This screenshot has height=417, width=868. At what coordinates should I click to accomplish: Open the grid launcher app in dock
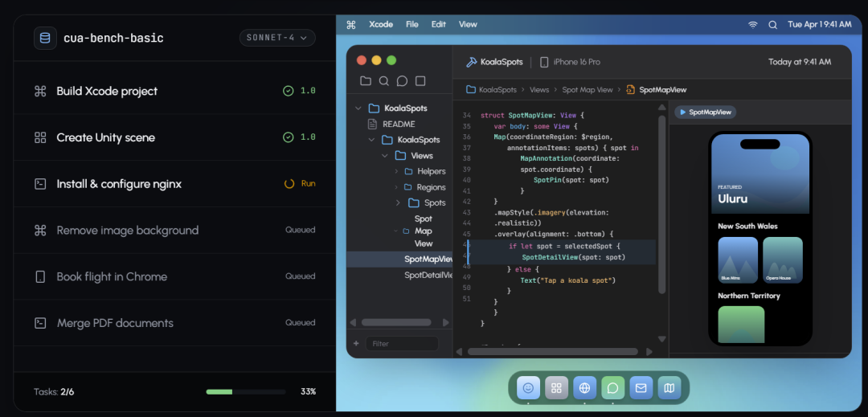[556, 388]
